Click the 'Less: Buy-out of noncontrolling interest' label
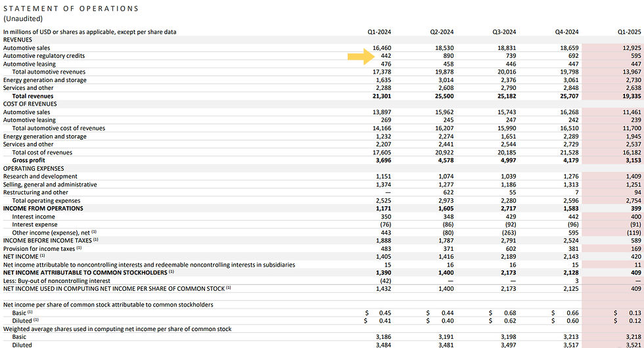Image resolution: width=644 pixels, height=348 pixels. tap(57, 281)
